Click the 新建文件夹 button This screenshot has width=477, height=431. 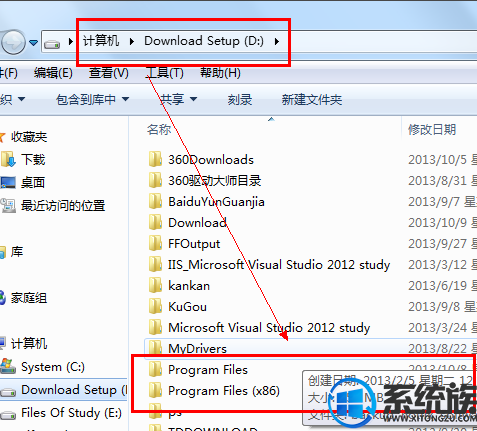312,99
